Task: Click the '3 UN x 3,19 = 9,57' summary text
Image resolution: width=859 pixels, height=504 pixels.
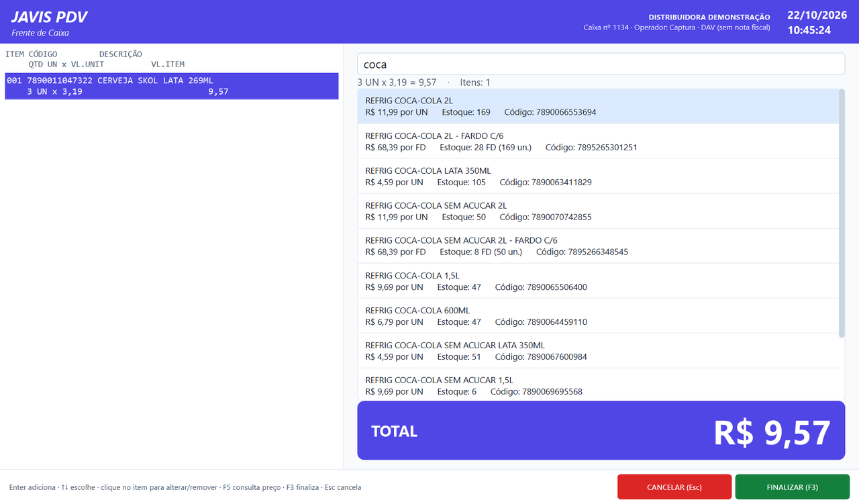Action: click(x=397, y=83)
